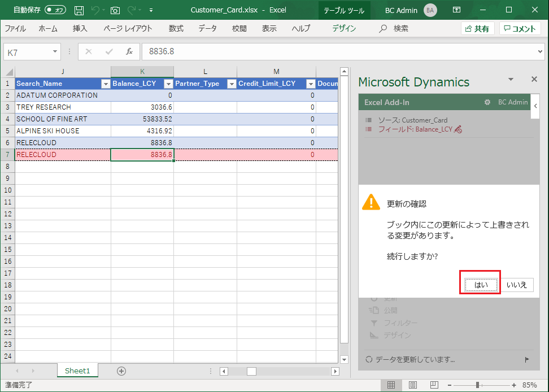Click the BA account avatar

tap(430, 10)
